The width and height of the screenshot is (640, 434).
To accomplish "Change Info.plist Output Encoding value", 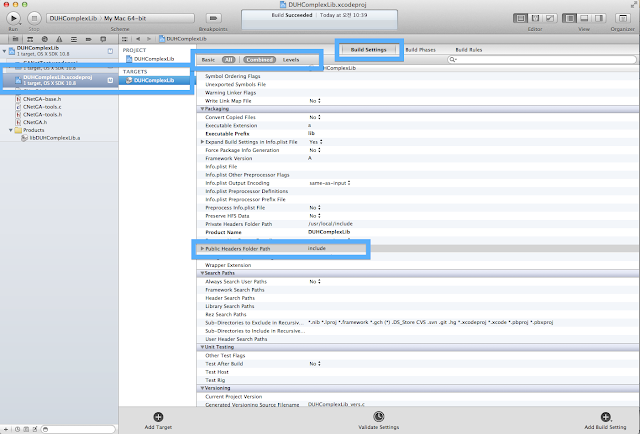I will pyautogui.click(x=330, y=183).
